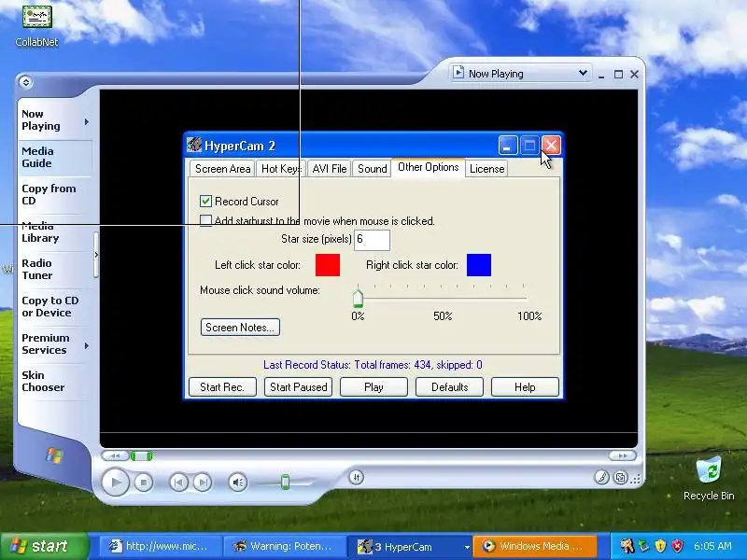The width and height of the screenshot is (747, 560).
Task: Click the HyperCam system tray icon
Action: click(x=627, y=546)
